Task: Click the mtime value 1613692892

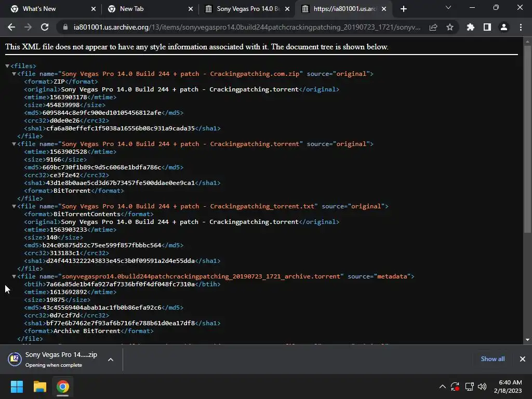Action: click(68, 292)
